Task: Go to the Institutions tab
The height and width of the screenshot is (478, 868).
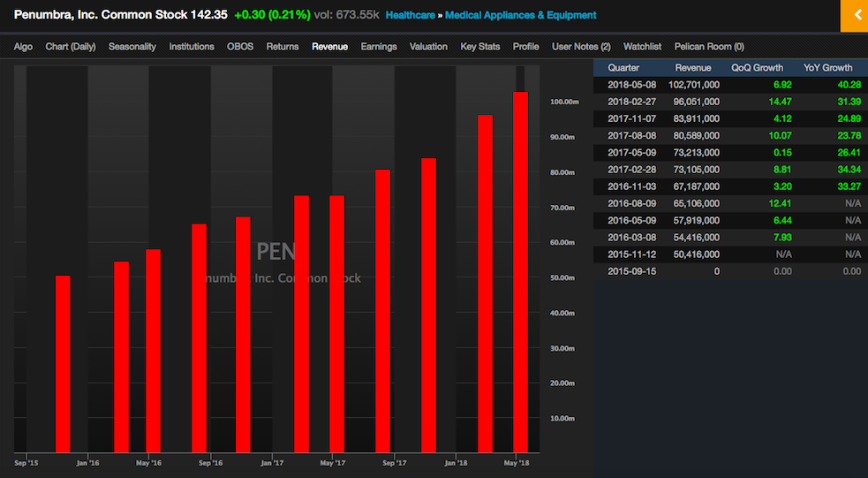Action: pos(192,47)
